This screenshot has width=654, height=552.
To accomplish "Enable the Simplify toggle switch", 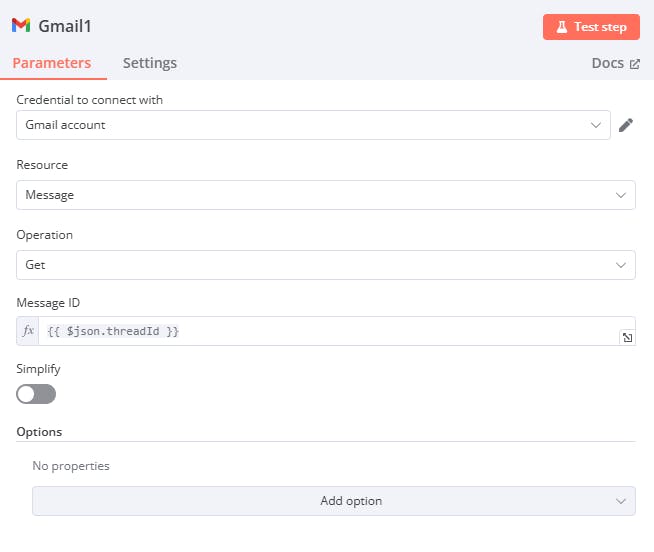I will 36,394.
